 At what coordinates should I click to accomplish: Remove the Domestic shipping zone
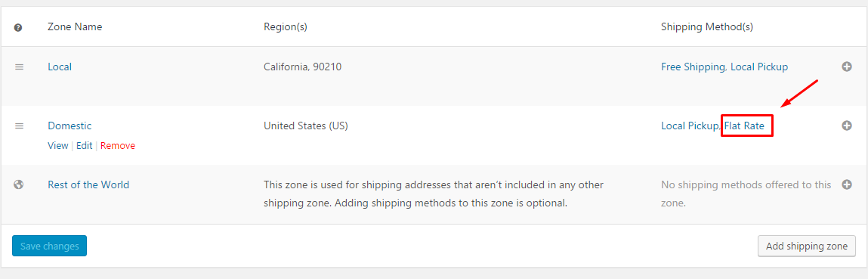click(118, 146)
